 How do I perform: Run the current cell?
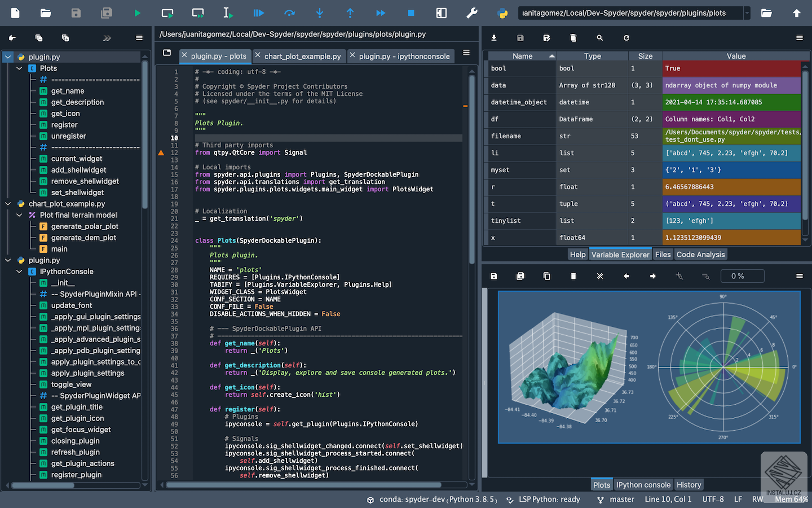167,13
